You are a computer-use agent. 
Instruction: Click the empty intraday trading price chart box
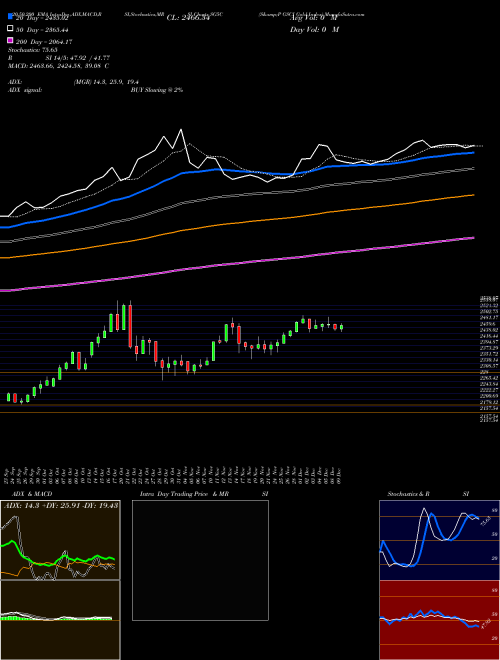coord(200,560)
